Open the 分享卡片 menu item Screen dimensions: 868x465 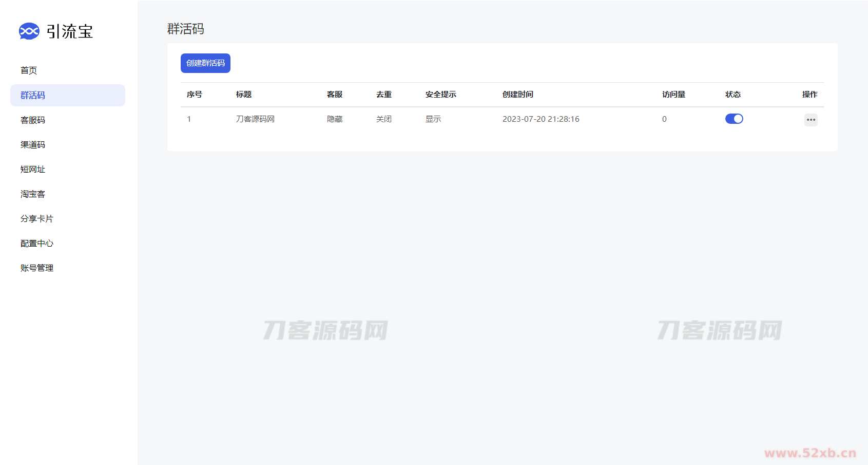tap(37, 219)
